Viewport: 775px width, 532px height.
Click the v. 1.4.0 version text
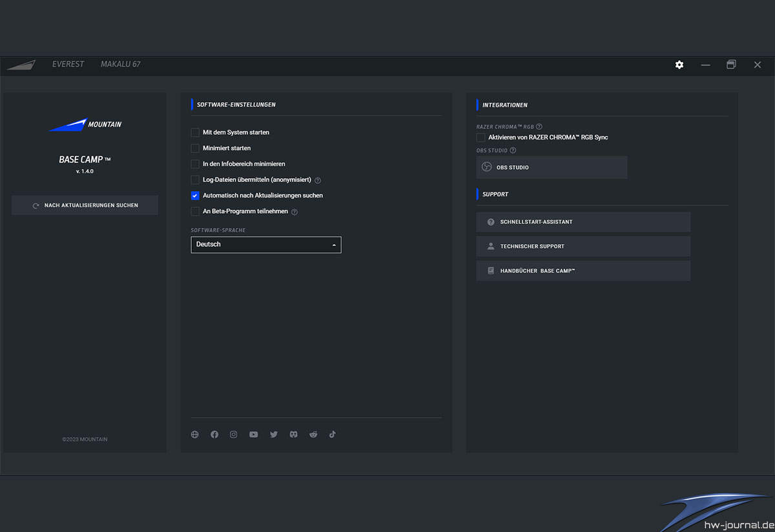(85, 172)
